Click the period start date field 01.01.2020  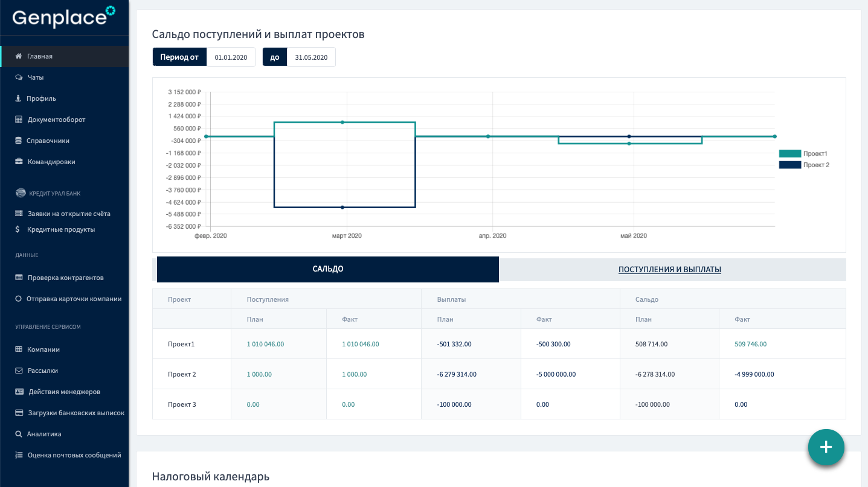(231, 57)
